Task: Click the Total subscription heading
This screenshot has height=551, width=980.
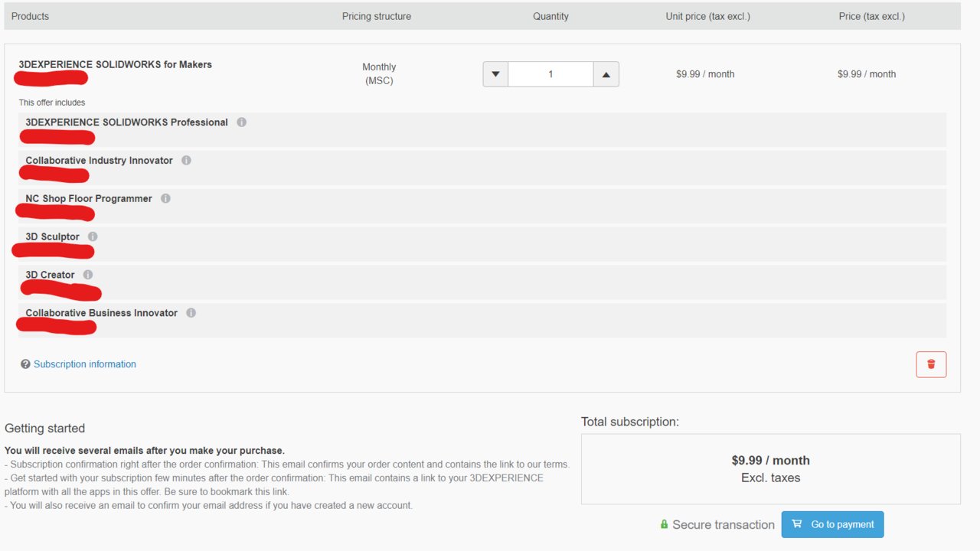Action: 630,422
